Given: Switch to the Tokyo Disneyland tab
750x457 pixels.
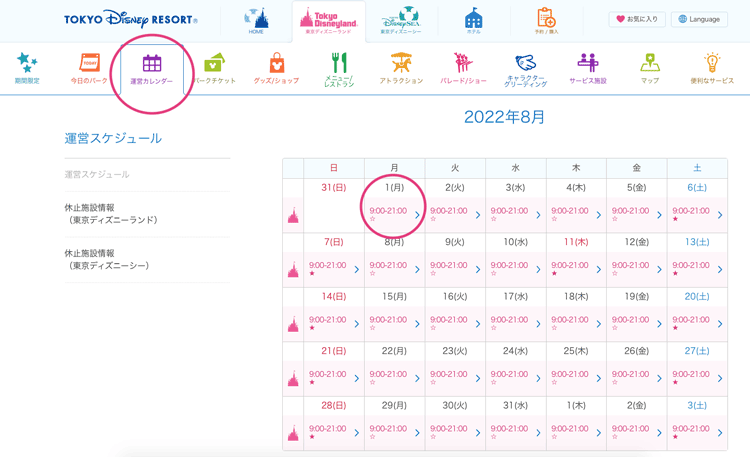Looking at the screenshot, I should pyautogui.click(x=329, y=20).
